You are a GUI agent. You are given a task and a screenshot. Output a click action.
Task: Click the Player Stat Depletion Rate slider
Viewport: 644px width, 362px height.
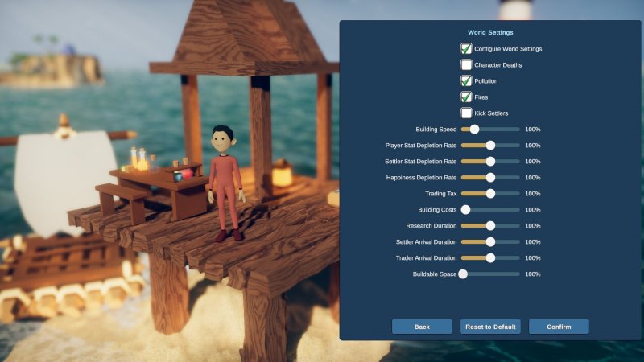(489, 146)
